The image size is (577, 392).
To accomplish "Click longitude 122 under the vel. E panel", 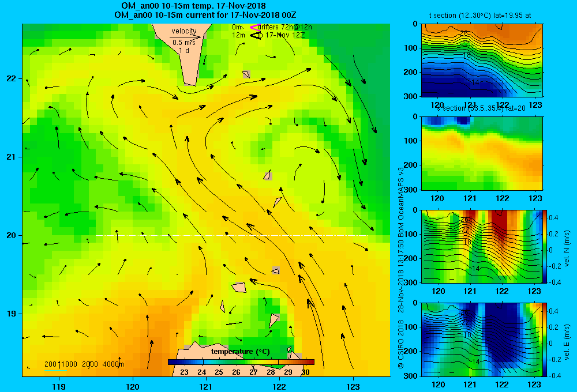I will click(502, 385).
